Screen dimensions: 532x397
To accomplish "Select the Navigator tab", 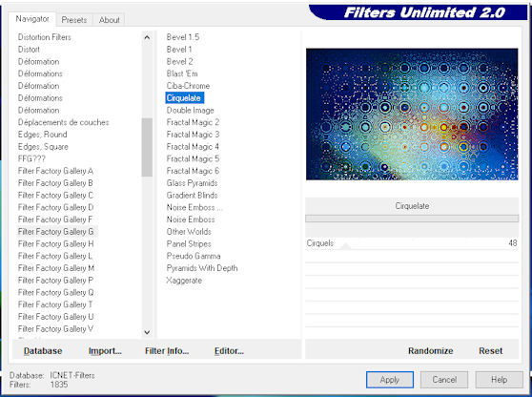I will 32,19.
